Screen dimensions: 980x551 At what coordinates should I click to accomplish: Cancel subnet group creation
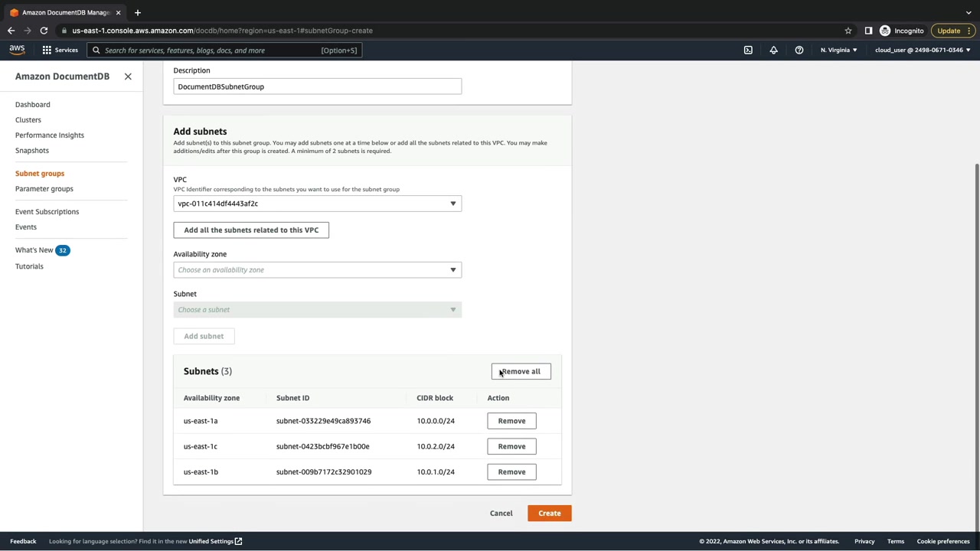point(501,514)
